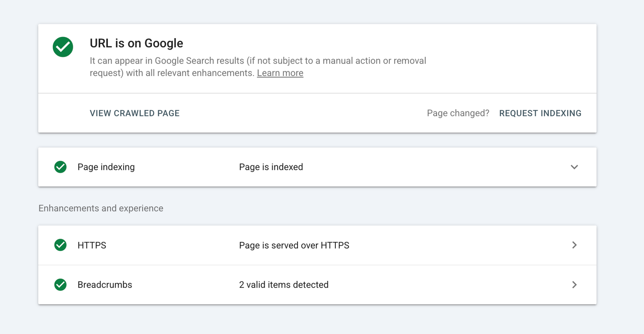Click the green check icon next to Page indexing
This screenshot has width=644, height=334.
pyautogui.click(x=60, y=167)
